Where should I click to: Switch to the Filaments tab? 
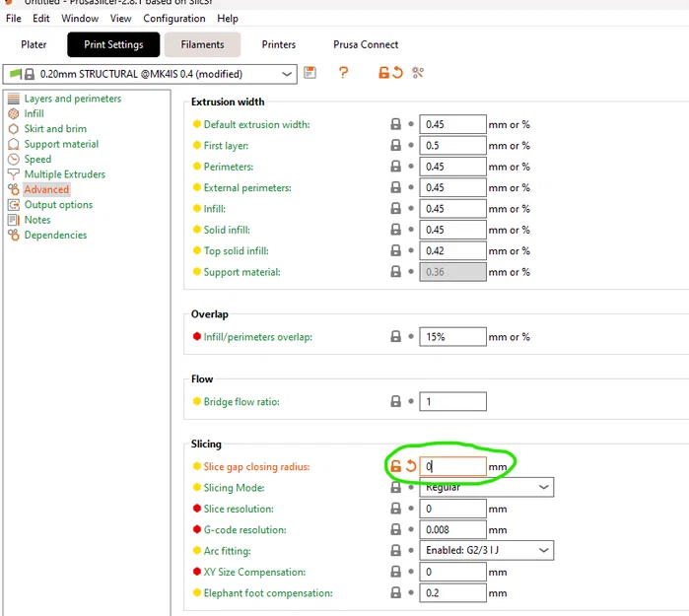tap(203, 44)
